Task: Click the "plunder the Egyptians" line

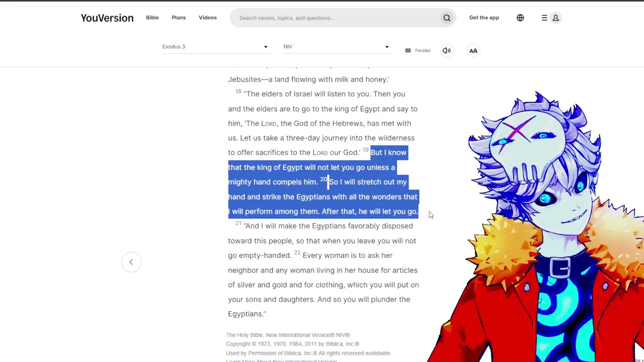Action: point(319,299)
